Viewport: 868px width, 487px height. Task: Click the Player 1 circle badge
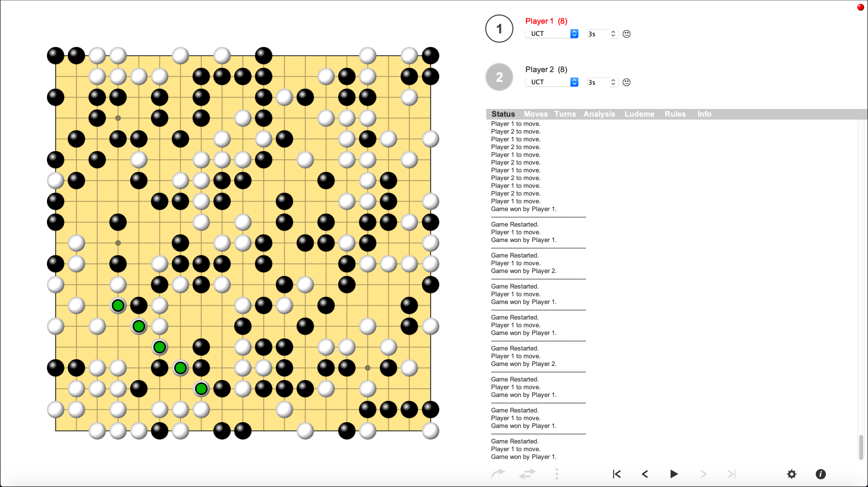pos(499,29)
